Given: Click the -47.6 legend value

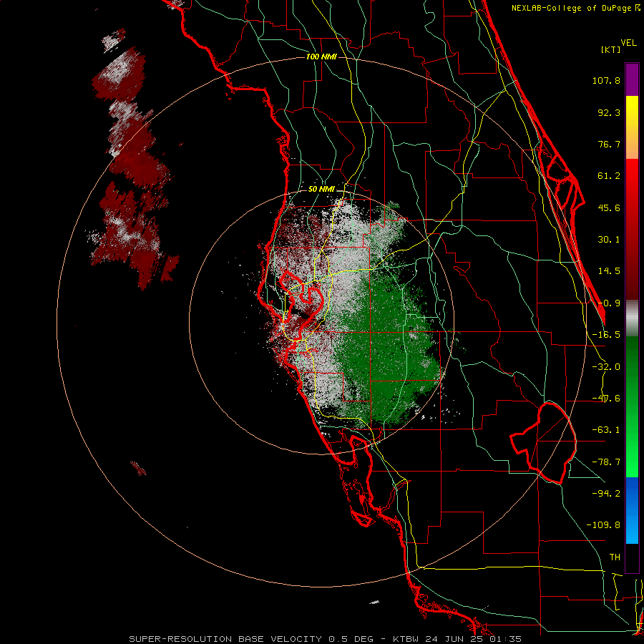Looking at the screenshot, I should 606,399.
